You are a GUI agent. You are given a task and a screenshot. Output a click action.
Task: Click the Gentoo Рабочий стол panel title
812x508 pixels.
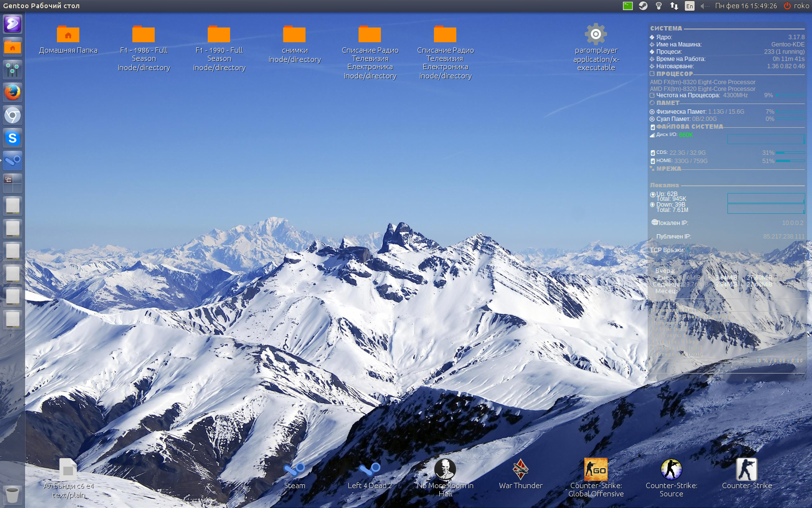[42, 6]
